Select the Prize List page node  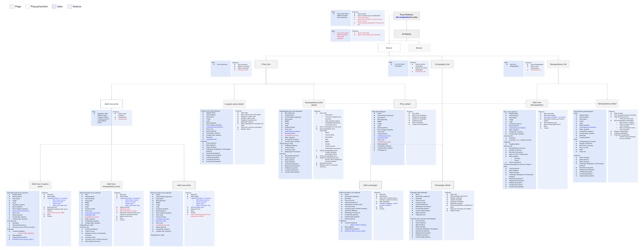tap(266, 64)
